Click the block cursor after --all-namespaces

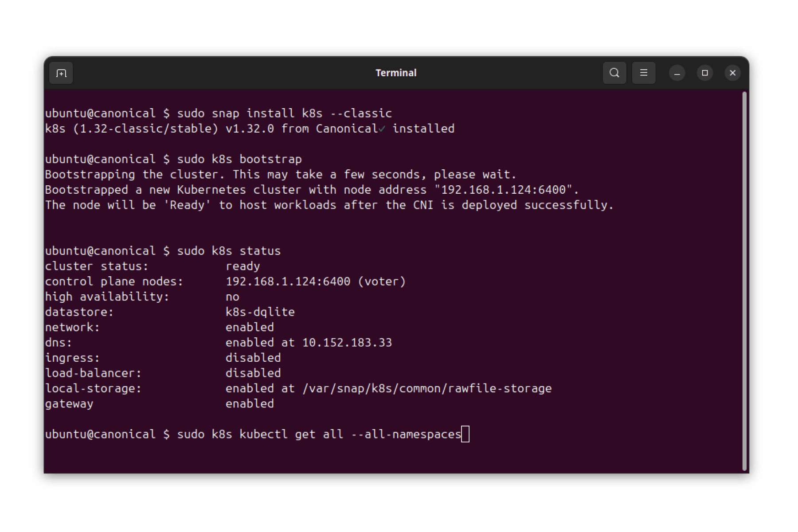(465, 434)
